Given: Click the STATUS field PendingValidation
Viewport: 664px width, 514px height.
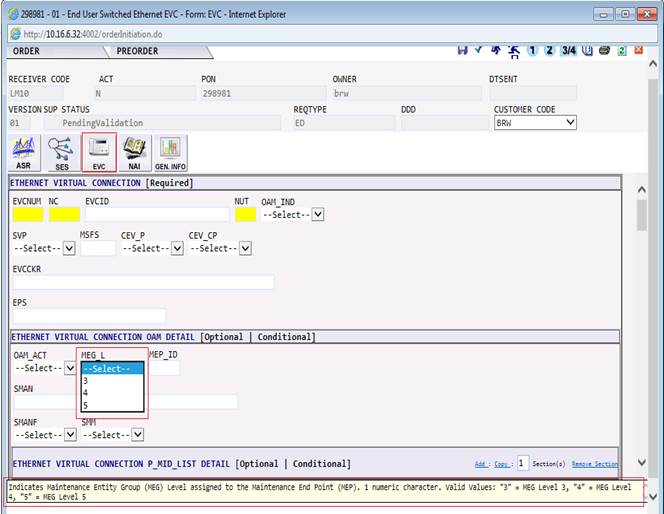Looking at the screenshot, I should 162,123.
